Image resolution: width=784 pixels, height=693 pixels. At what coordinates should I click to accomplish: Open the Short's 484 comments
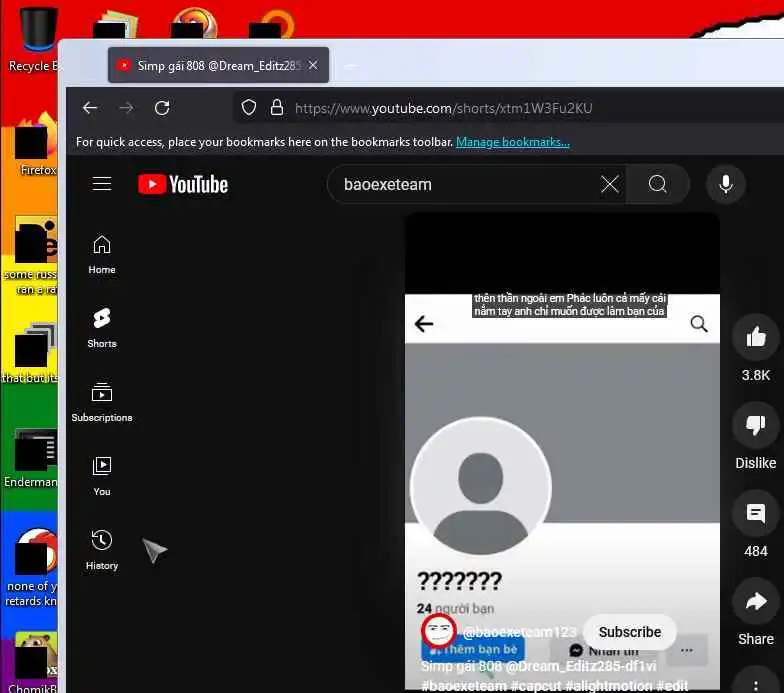point(756,514)
